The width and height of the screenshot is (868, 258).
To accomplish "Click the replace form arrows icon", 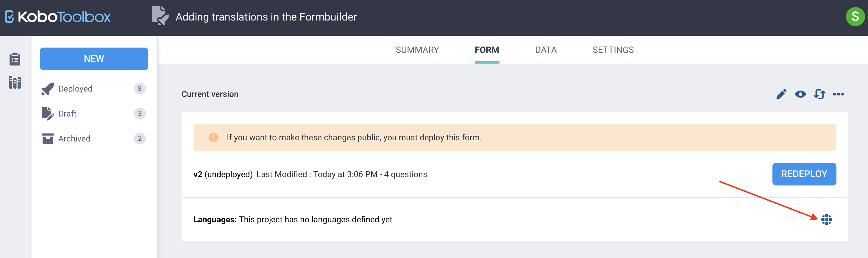I will pyautogui.click(x=819, y=94).
